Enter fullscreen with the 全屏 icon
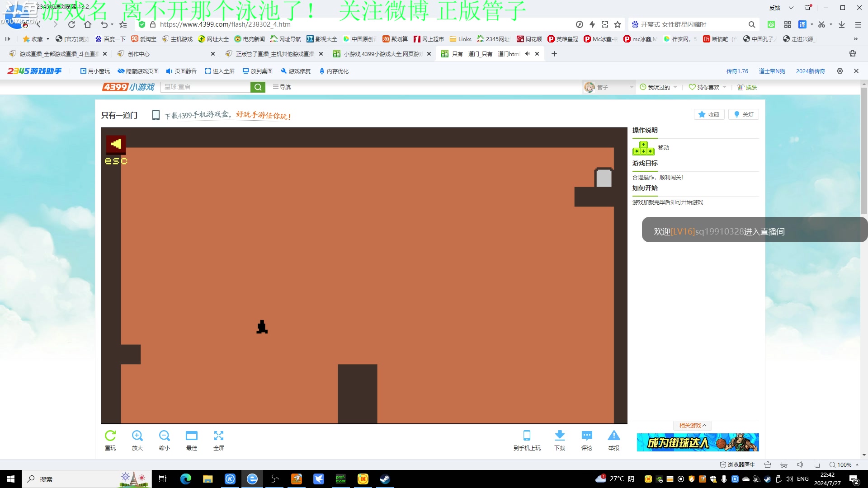Viewport: 868px width, 488px height. point(219,440)
